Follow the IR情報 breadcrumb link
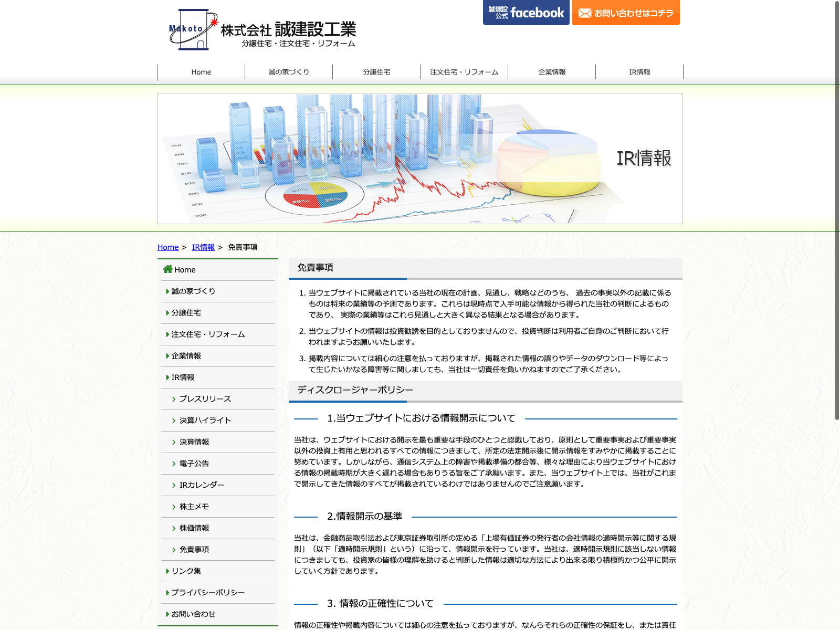 point(203,247)
